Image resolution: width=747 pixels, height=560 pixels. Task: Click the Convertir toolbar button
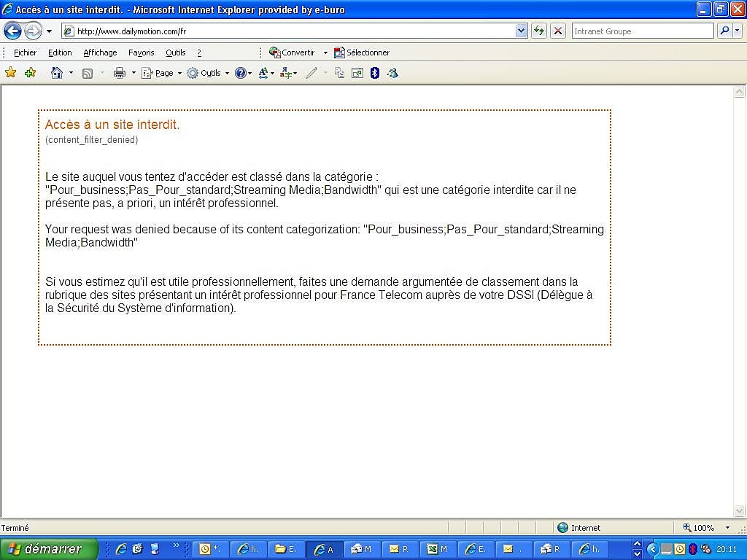click(x=292, y=52)
